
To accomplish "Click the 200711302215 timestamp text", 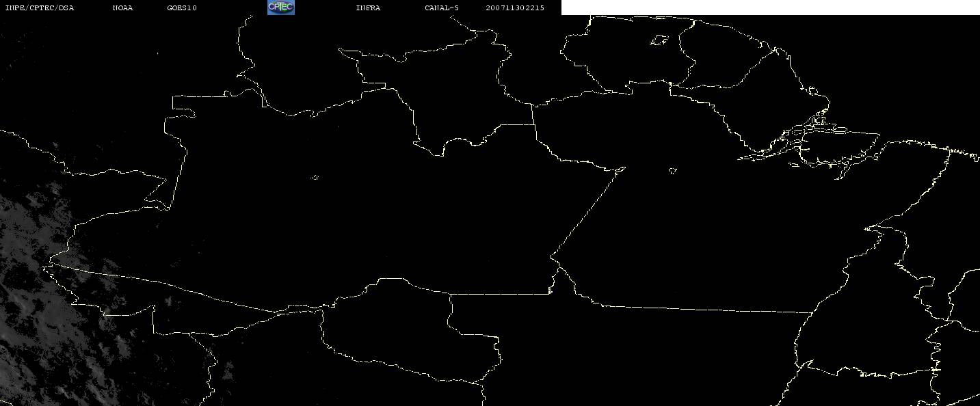I will tap(515, 8).
